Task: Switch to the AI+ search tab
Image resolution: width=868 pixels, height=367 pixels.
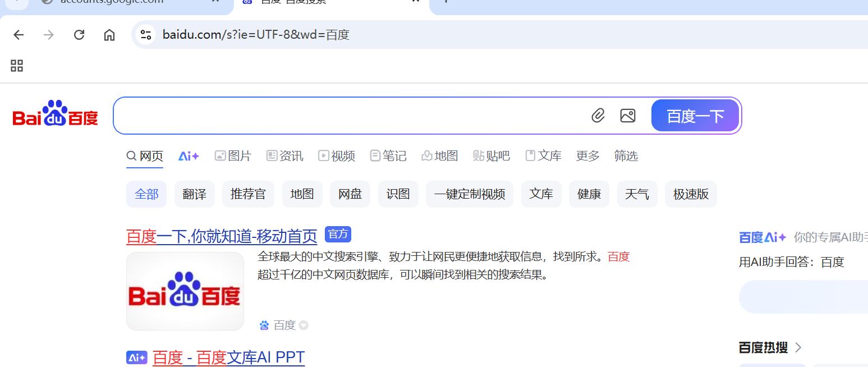Action: click(189, 156)
